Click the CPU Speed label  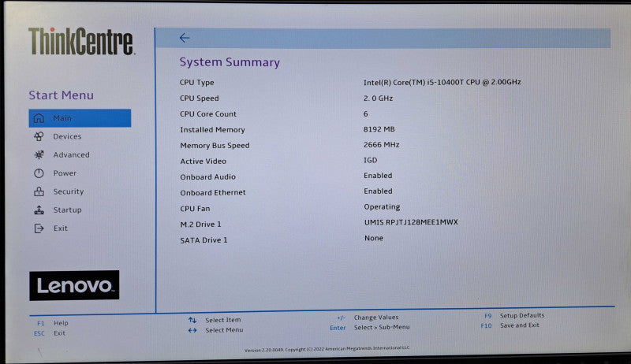(200, 98)
